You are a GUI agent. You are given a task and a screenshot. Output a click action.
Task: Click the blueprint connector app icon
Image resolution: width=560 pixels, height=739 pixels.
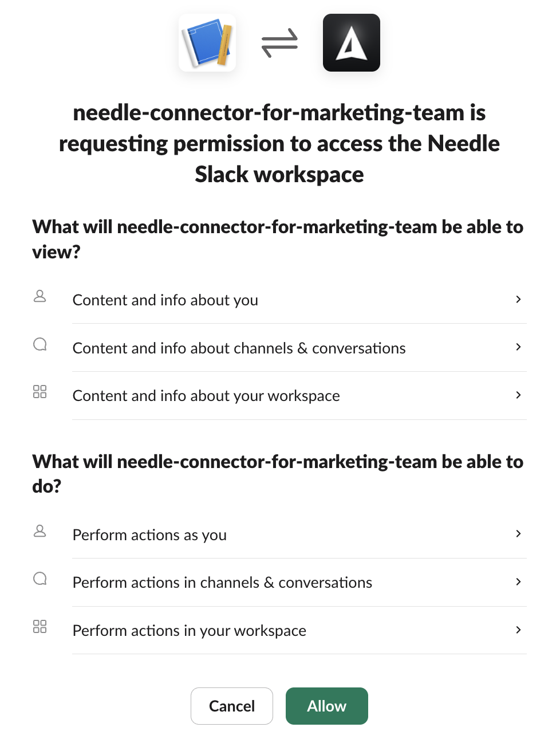click(x=207, y=43)
